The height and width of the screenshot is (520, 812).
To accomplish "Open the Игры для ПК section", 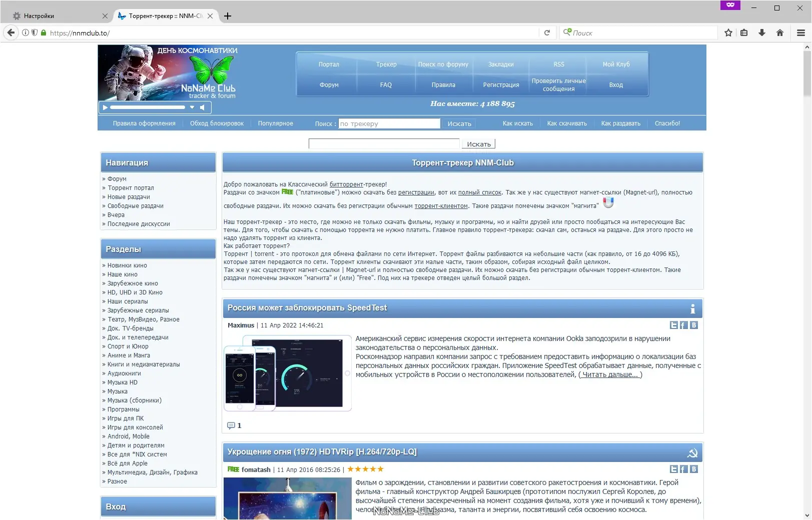I will click(x=126, y=418).
